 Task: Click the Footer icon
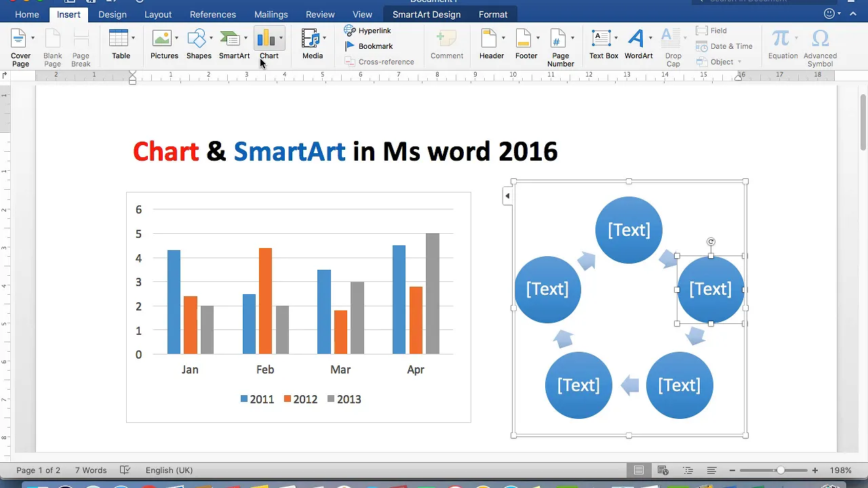[524, 39]
